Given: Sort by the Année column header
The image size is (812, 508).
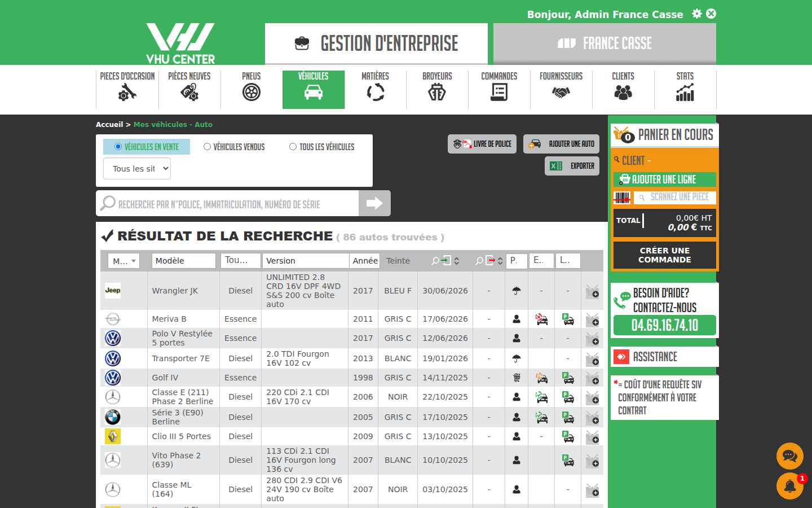Looking at the screenshot, I should pyautogui.click(x=365, y=261).
